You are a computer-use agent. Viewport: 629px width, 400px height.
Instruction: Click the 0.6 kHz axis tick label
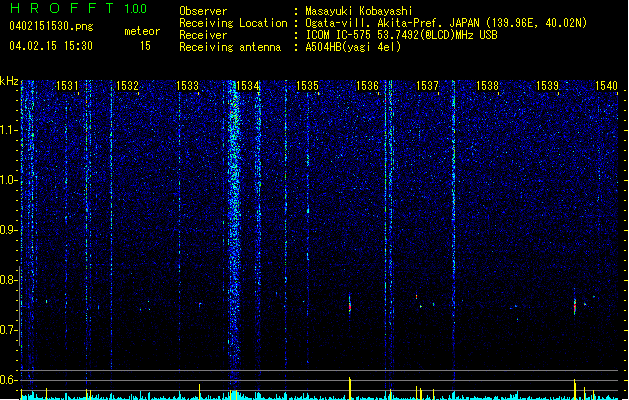(9, 380)
